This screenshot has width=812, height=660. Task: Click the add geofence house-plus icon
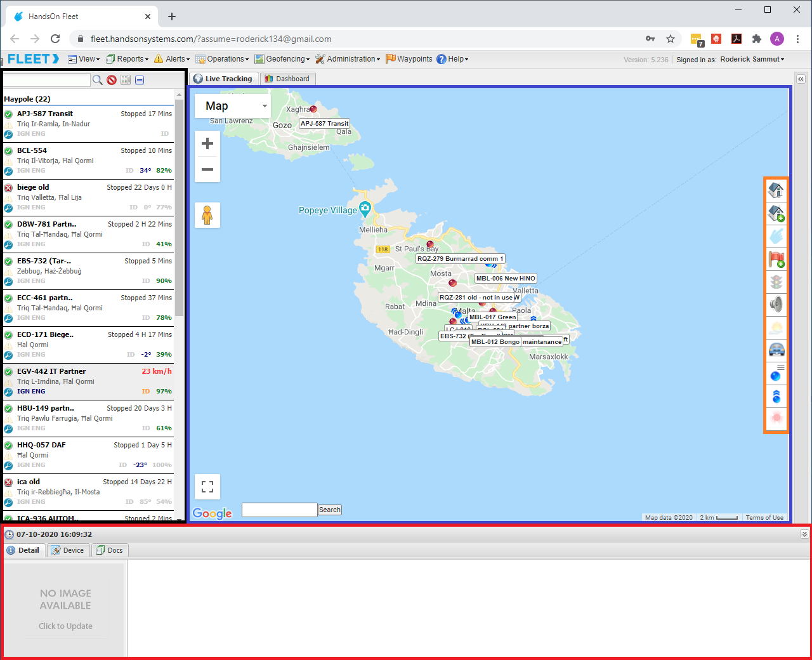tap(776, 213)
